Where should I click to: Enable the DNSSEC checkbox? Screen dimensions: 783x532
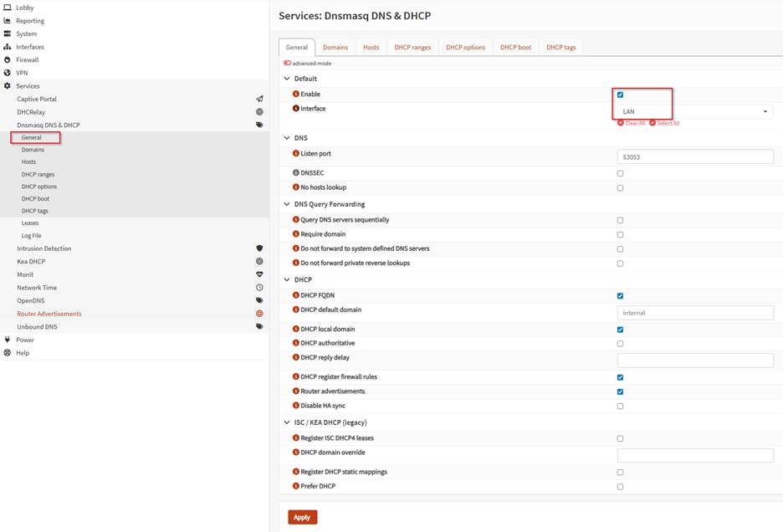coord(620,174)
